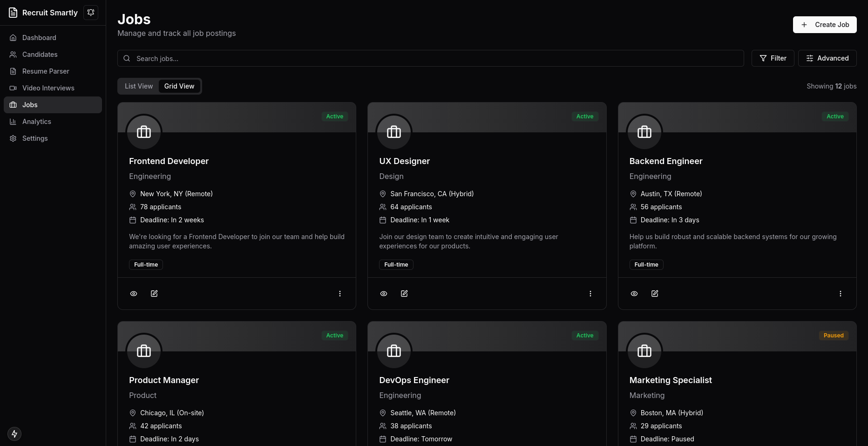Open the Marketing Specialist job title
The height and width of the screenshot is (446, 868).
click(671, 380)
